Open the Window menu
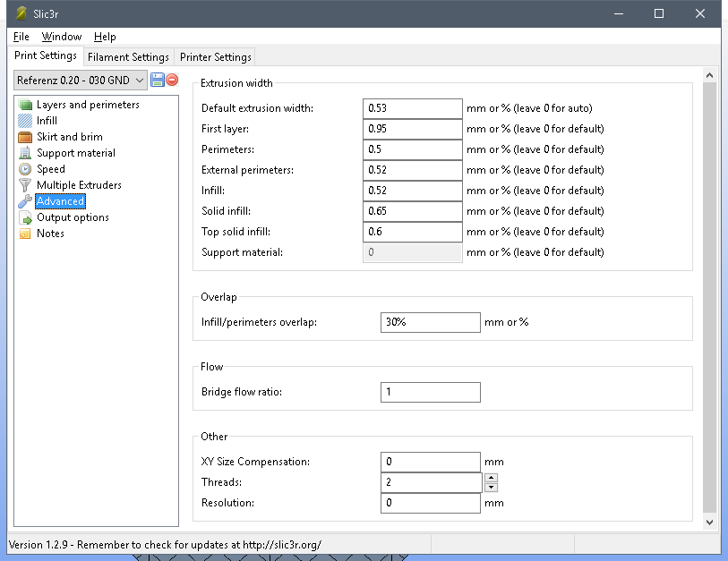The image size is (728, 561). pos(61,37)
